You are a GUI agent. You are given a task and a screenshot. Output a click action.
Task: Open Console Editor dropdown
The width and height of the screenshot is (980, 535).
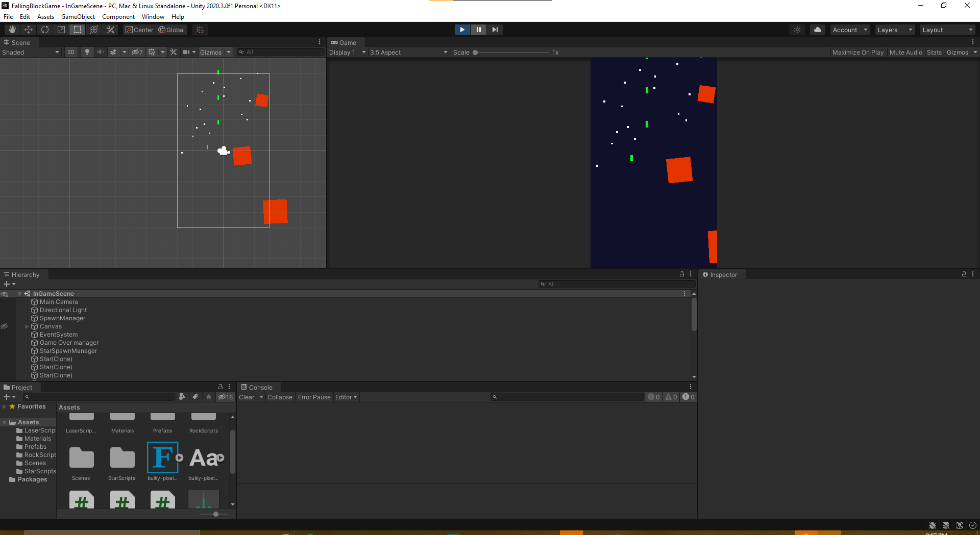click(346, 397)
